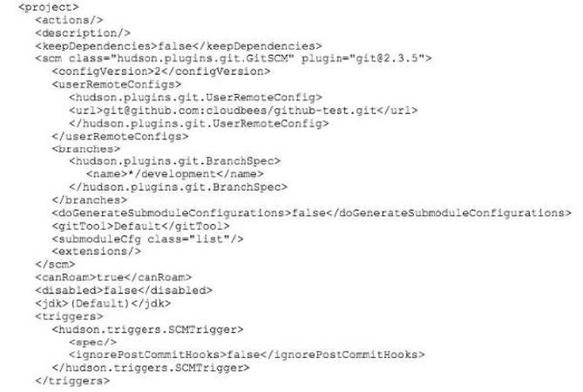Image resolution: width=583 pixels, height=392 pixels.
Task: Select the opening BranchSpec tag
Action: tap(175, 161)
